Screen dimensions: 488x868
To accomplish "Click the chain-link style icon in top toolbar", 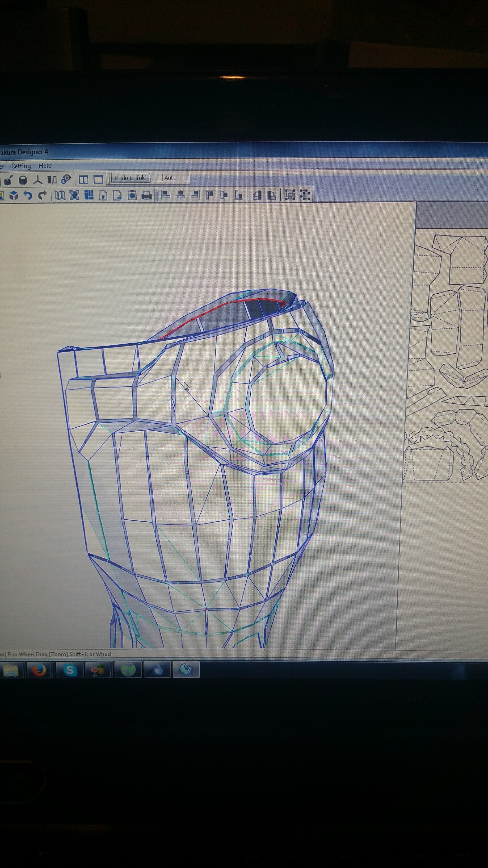I will click(x=66, y=179).
